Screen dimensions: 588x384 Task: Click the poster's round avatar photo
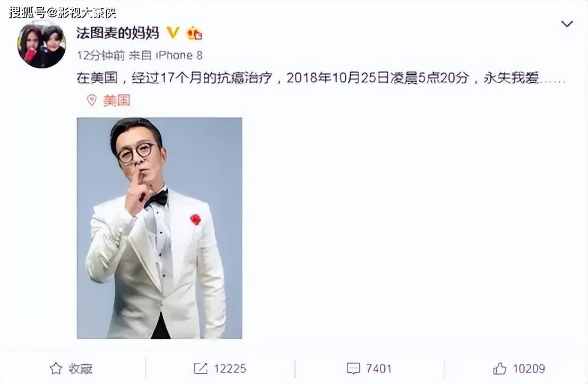pos(41,44)
